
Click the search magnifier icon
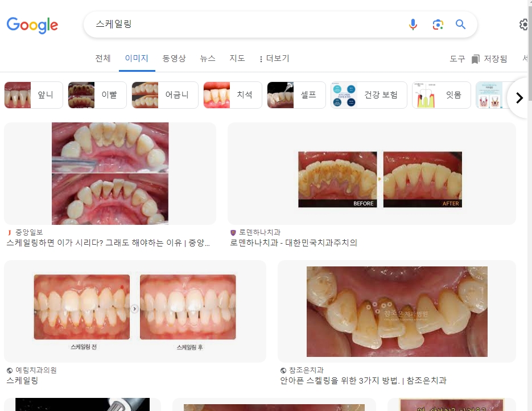click(x=460, y=24)
